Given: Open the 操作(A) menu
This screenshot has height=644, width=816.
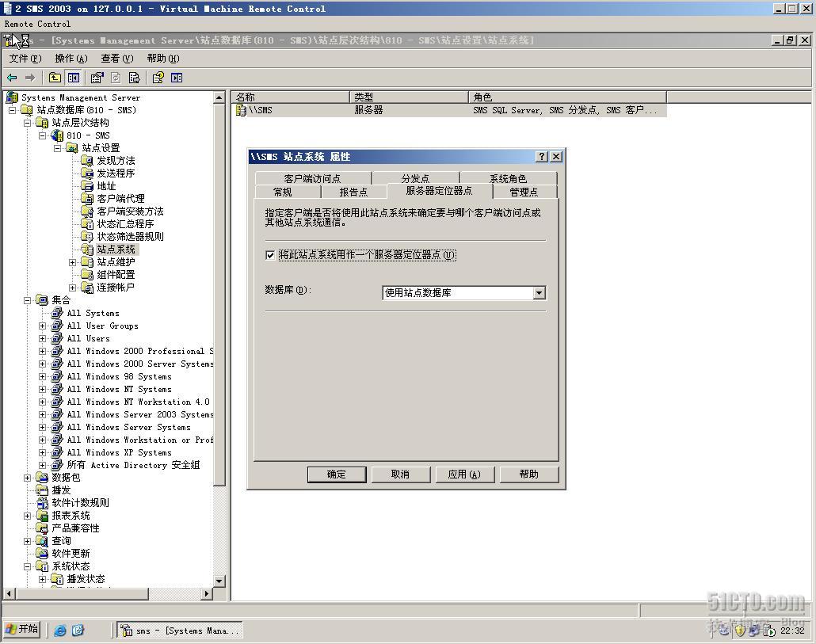Looking at the screenshot, I should (x=71, y=59).
